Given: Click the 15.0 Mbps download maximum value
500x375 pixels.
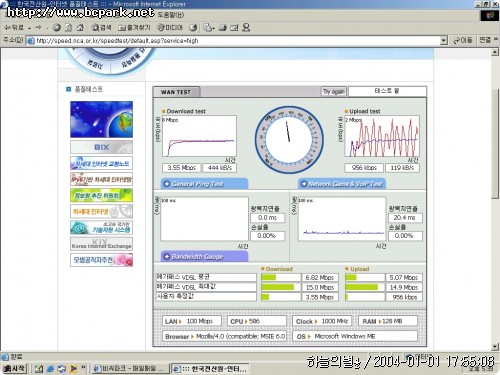Looking at the screenshot, I should (x=320, y=287).
